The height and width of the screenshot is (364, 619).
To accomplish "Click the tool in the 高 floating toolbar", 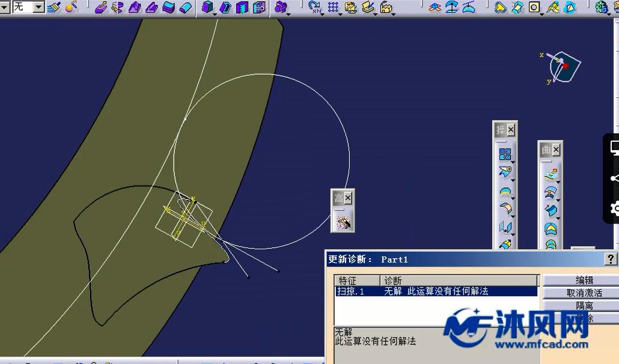I will click(344, 223).
